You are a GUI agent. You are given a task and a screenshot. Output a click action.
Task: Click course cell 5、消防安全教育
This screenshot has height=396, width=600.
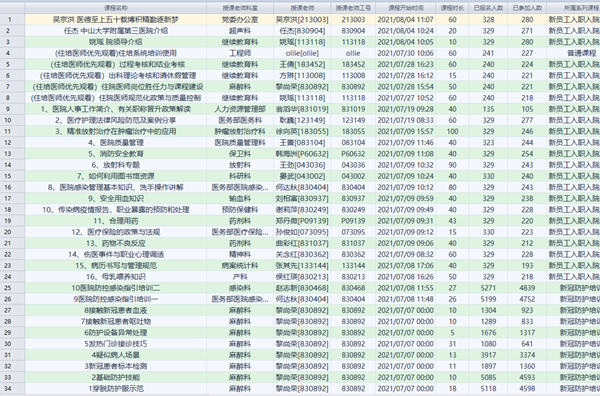coord(116,154)
